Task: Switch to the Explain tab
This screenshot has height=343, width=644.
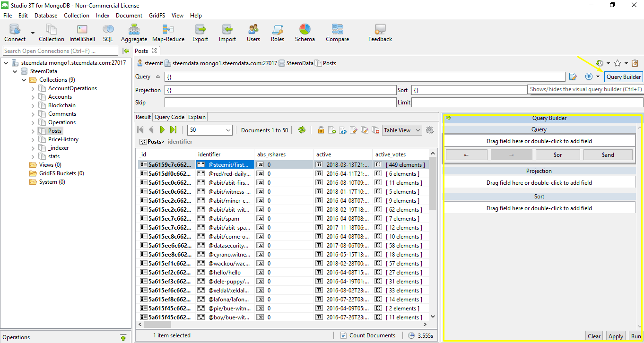Action: [x=197, y=117]
